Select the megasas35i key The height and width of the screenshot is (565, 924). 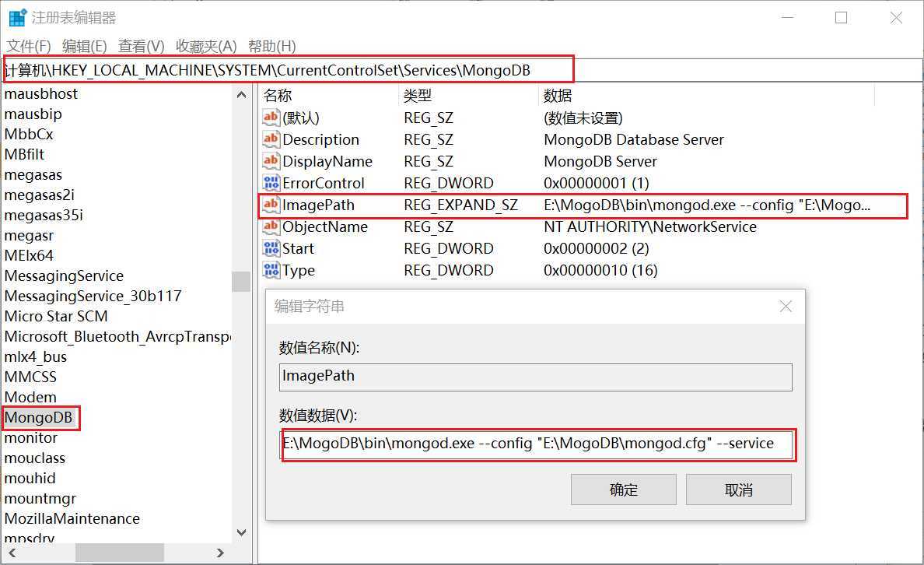(44, 216)
